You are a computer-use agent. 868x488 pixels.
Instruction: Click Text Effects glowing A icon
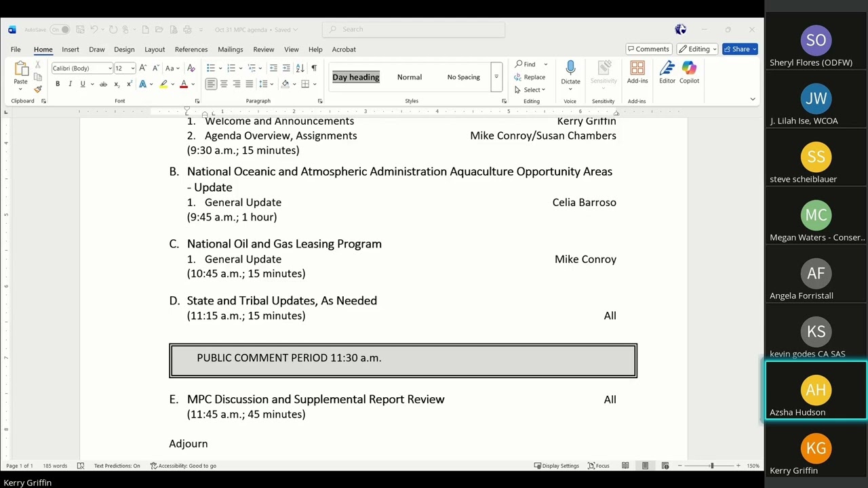coord(142,84)
